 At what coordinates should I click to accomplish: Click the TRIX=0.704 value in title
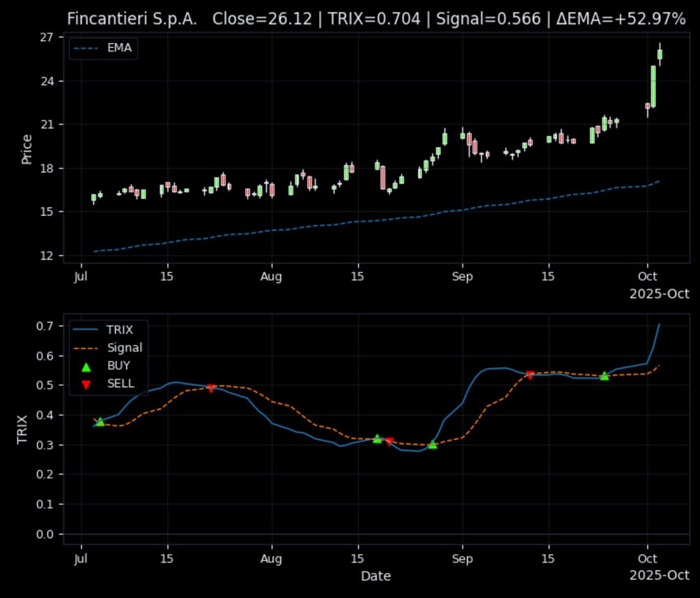click(x=374, y=19)
